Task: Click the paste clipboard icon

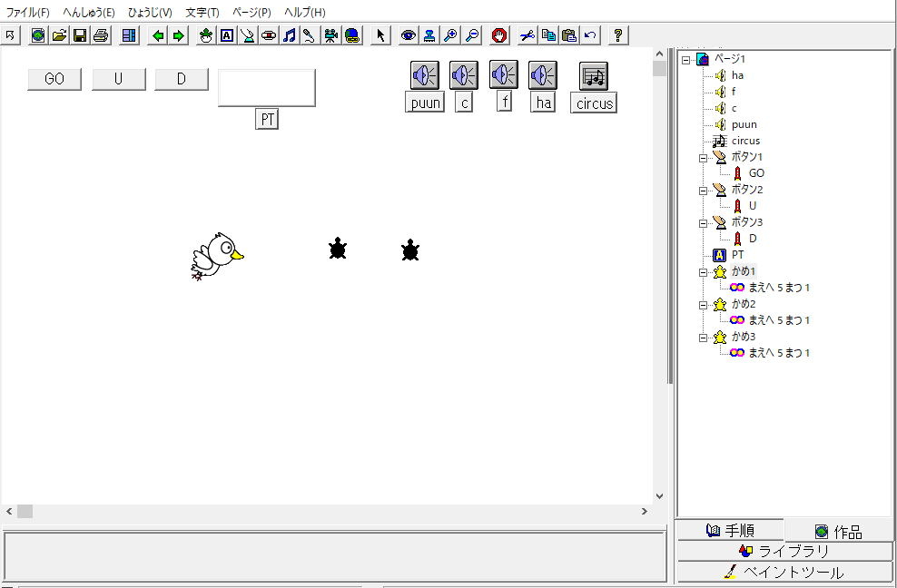Action: [569, 35]
